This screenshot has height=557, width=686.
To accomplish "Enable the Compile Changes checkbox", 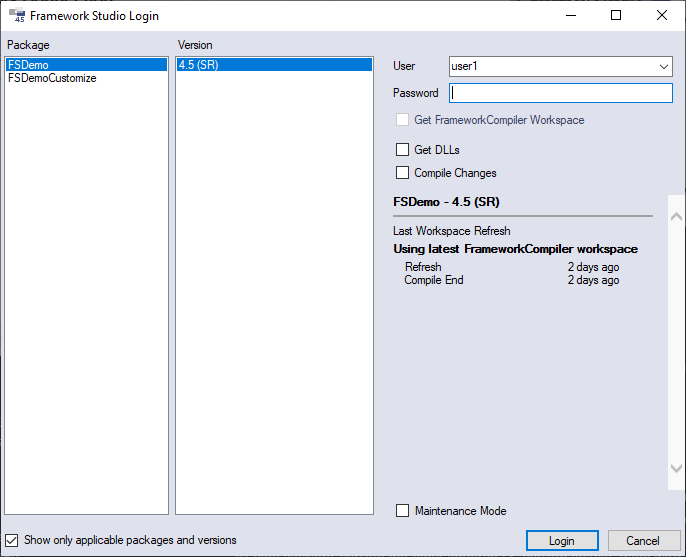I will click(x=402, y=173).
